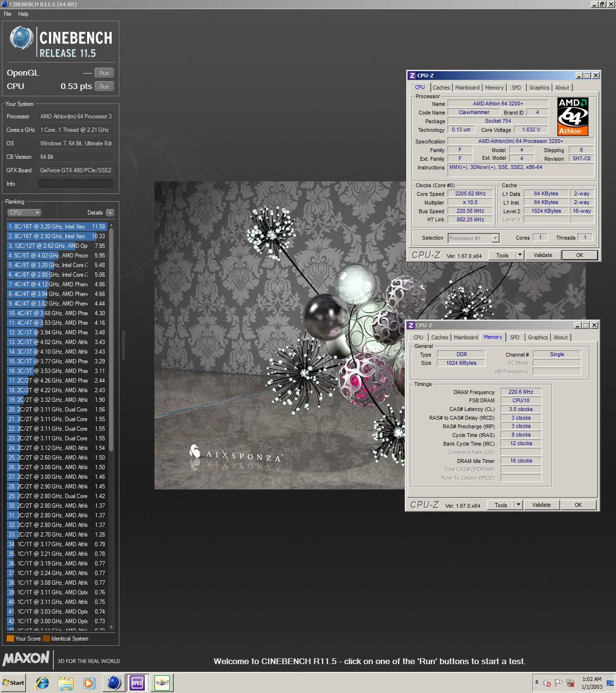This screenshot has width=616, height=693.
Task: Click DRAM Frequency value 220.6 MHz
Action: pyautogui.click(x=521, y=392)
